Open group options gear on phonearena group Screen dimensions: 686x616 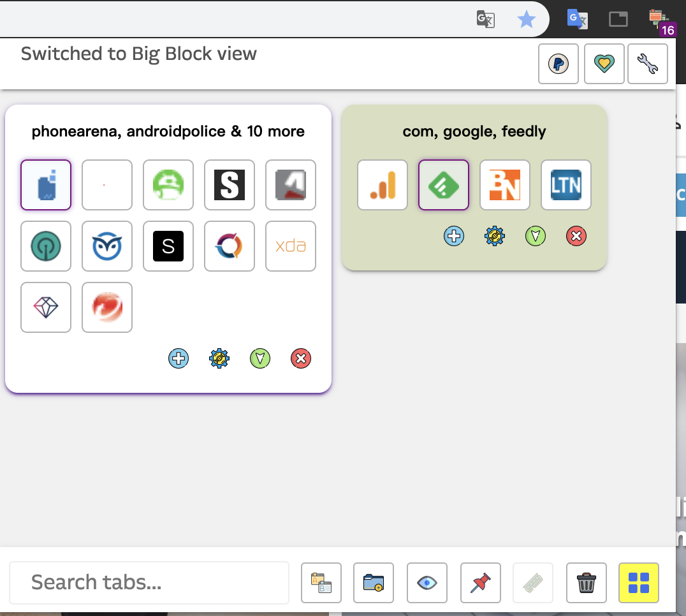click(x=219, y=358)
